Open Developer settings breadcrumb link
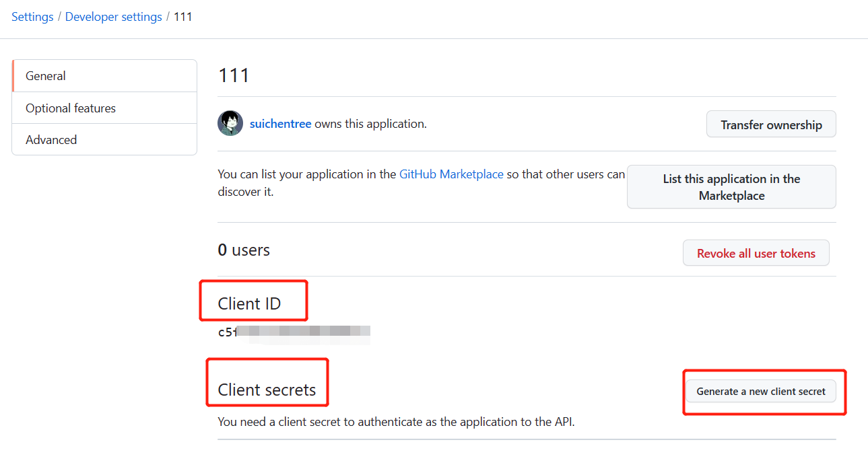 (x=113, y=17)
